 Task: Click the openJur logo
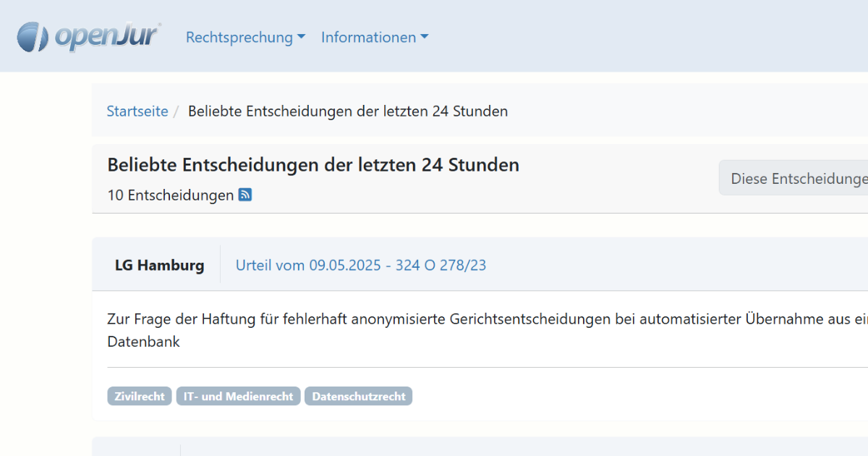click(x=88, y=36)
